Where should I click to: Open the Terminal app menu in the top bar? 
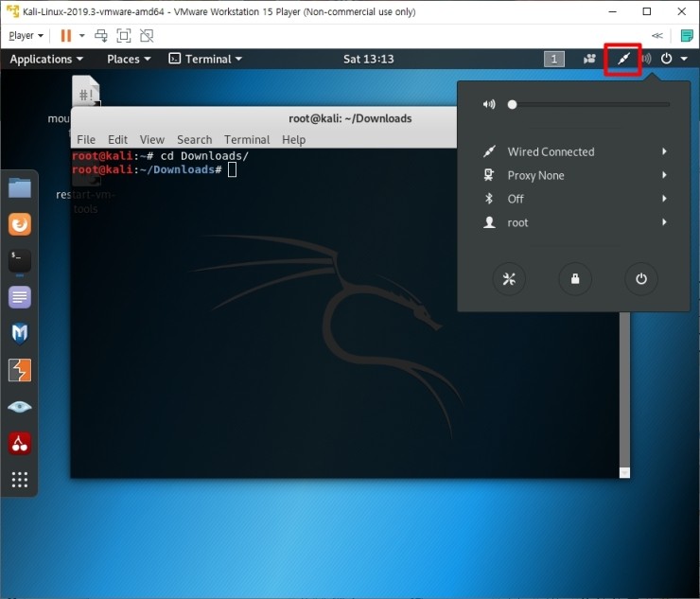[205, 59]
